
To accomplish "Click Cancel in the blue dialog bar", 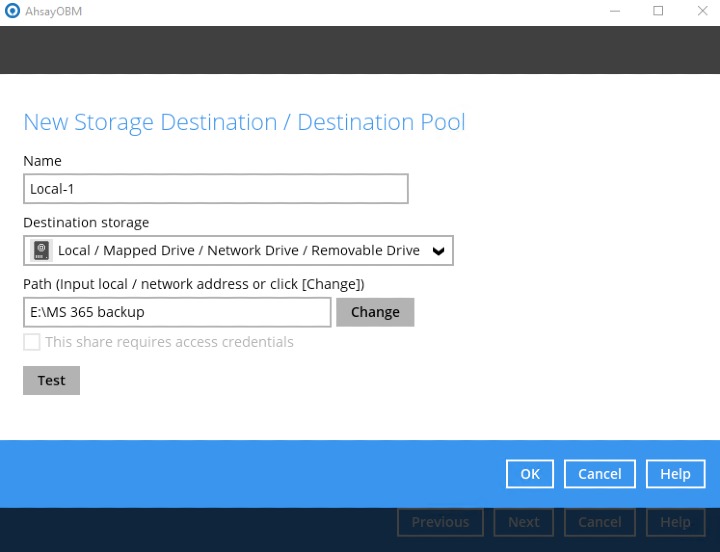I will pyautogui.click(x=600, y=474).
